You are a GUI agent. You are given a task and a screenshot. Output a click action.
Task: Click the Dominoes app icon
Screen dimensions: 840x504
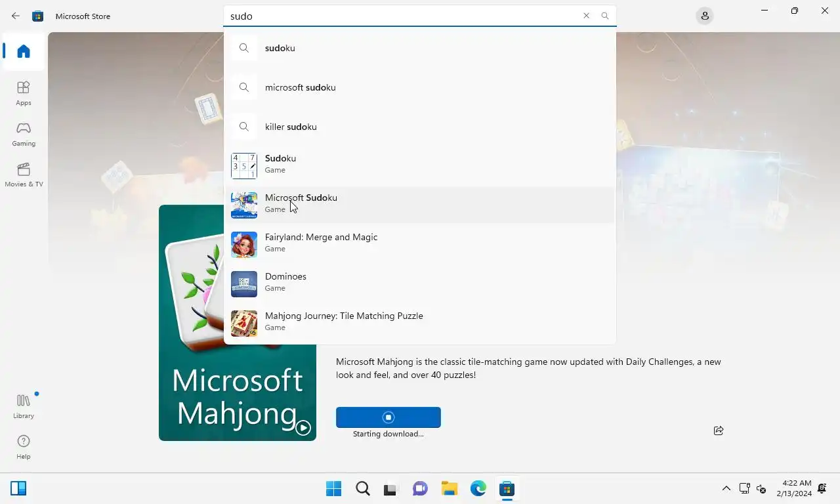[244, 284]
